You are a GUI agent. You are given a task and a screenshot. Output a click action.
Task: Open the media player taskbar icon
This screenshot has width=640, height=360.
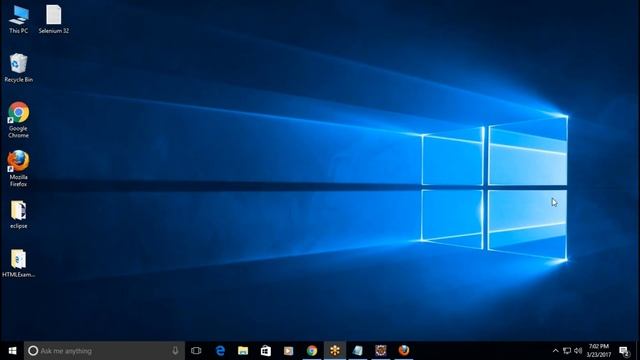tap(289, 351)
